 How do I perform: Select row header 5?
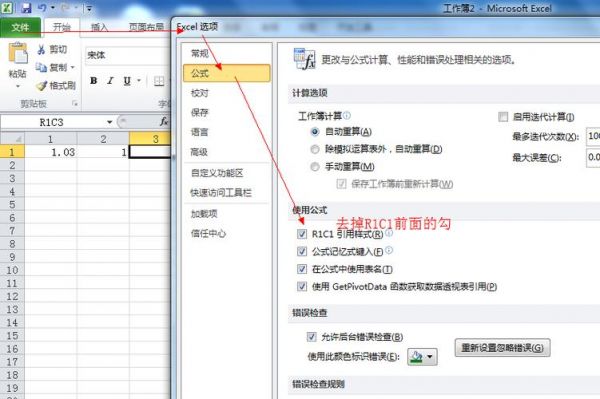[x=12, y=204]
